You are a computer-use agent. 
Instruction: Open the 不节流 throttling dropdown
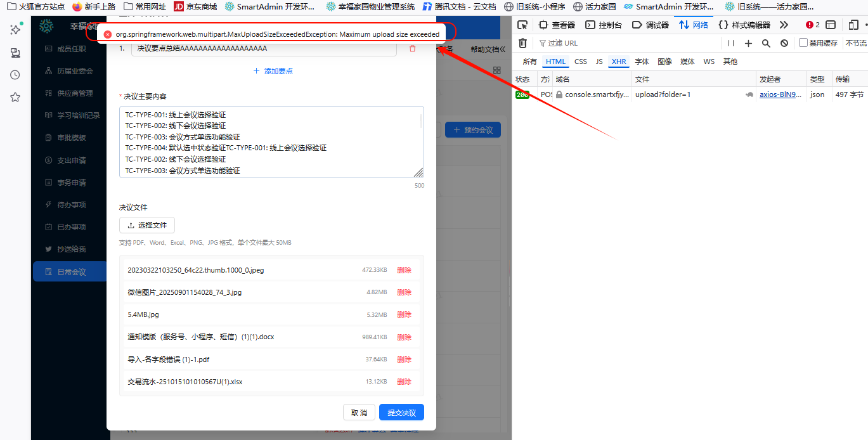pyautogui.click(x=855, y=43)
